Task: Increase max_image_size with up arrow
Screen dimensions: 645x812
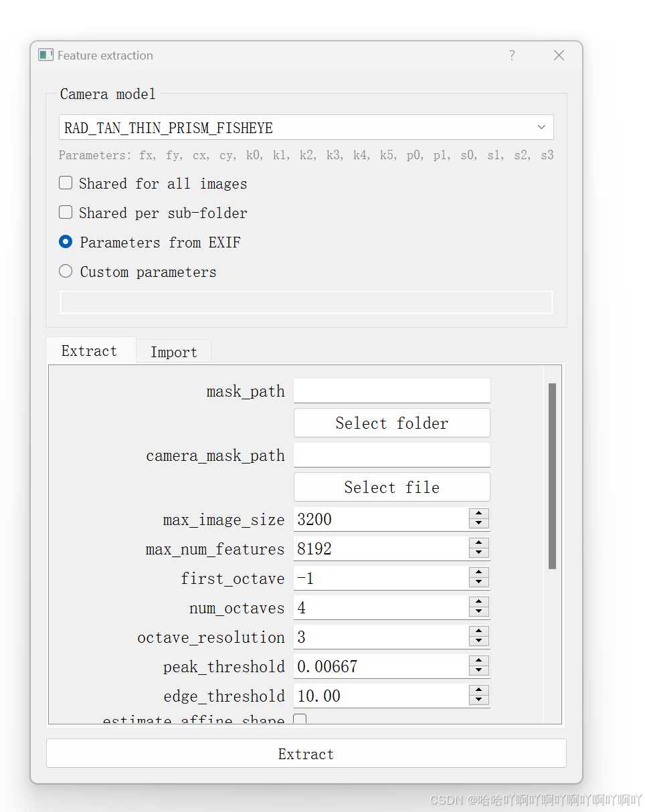Action: 479,514
